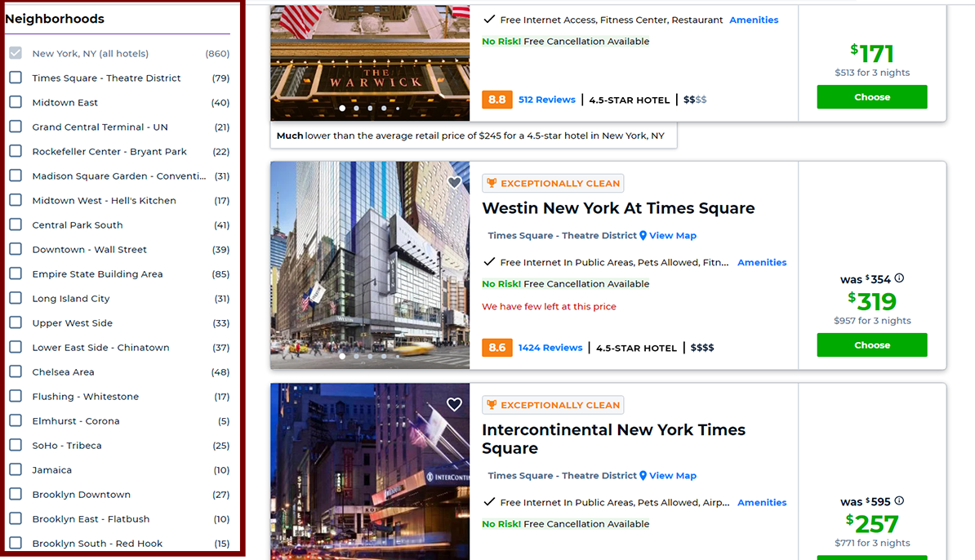Read the 1424 Reviews link
The width and height of the screenshot is (975, 560).
[550, 348]
